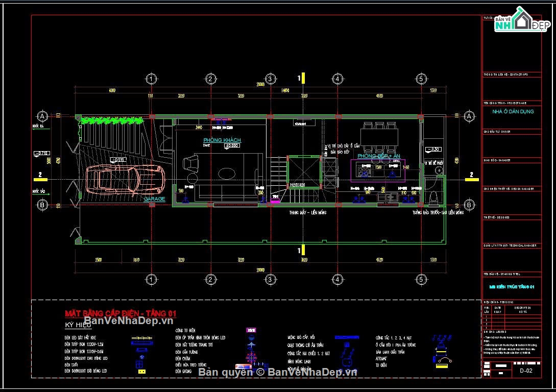This screenshot has height=392, width=556.
Task: Click right grid bubble B
Action: (469, 205)
